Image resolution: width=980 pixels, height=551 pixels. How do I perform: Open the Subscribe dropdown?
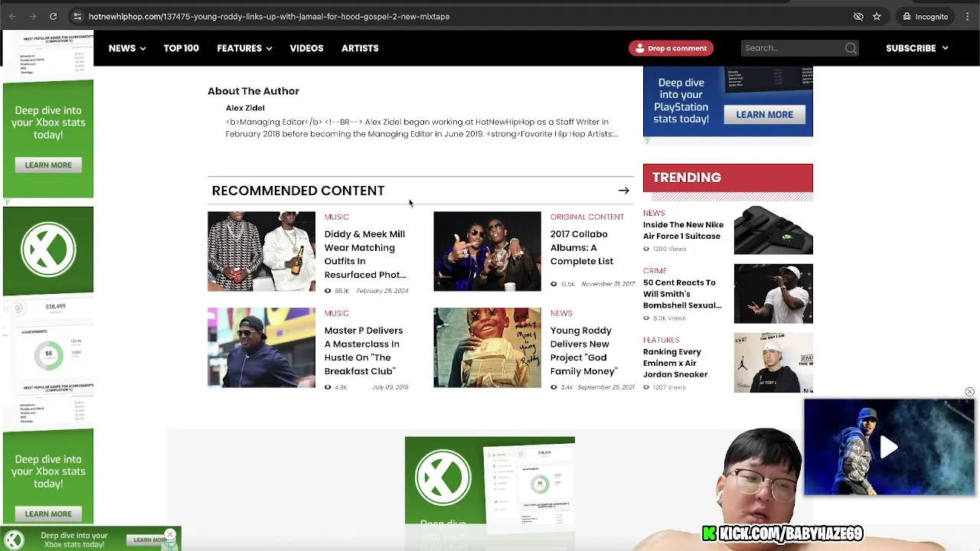916,48
